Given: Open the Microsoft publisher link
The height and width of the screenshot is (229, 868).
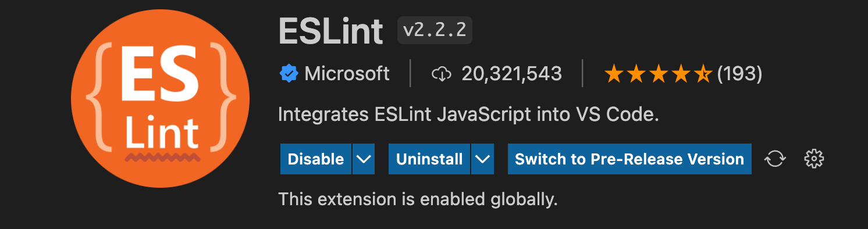Looking at the screenshot, I should 347,74.
